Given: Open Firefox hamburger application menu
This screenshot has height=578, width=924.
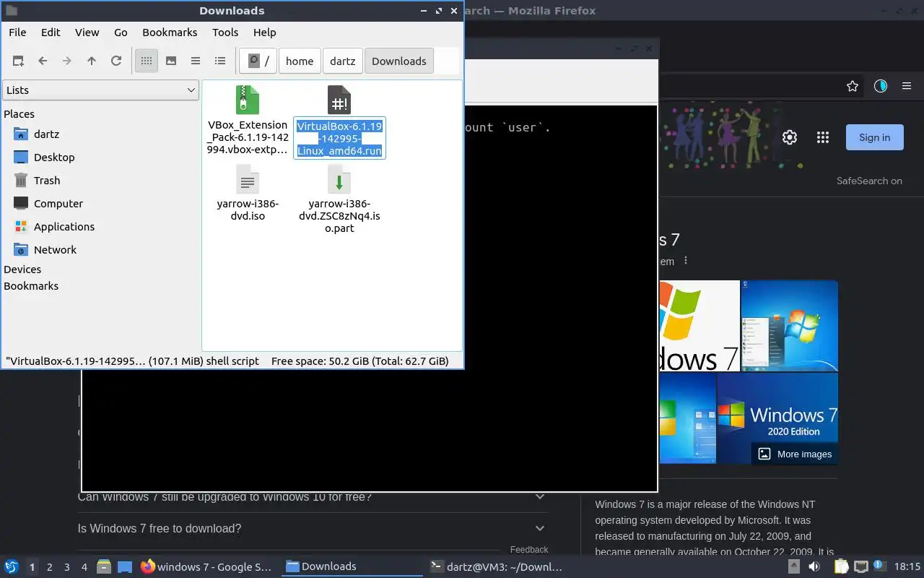Looking at the screenshot, I should (x=907, y=86).
